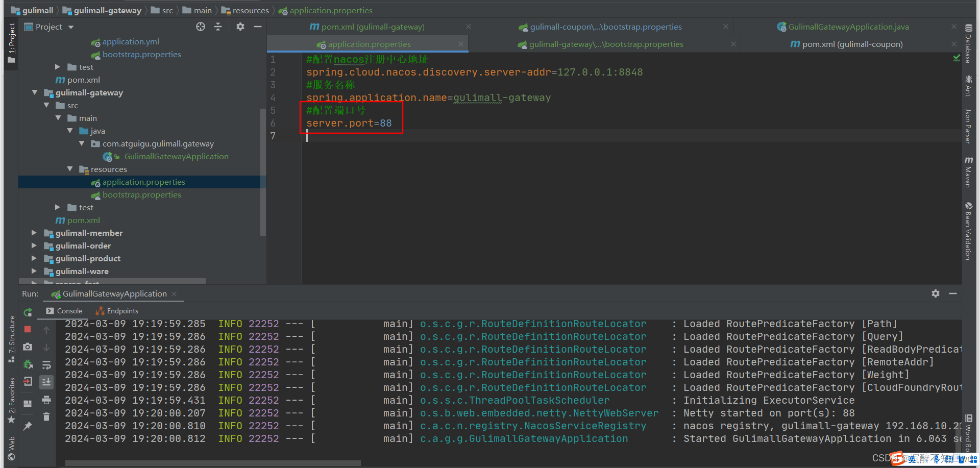Close the application.properties editor tab

(461, 44)
